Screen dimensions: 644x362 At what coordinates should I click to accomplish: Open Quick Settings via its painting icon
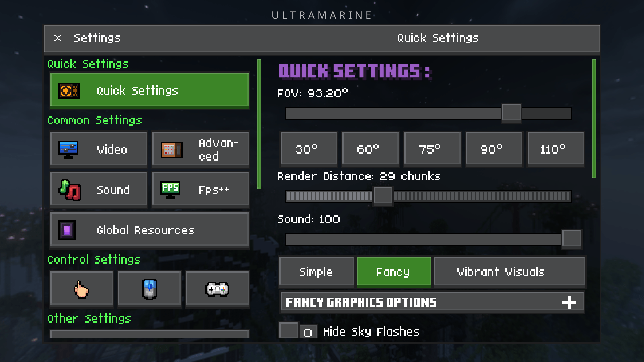coord(69,90)
